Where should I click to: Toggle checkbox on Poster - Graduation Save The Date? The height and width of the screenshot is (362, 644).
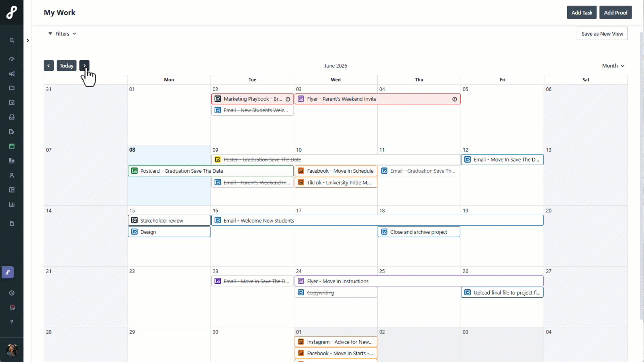coord(218,160)
